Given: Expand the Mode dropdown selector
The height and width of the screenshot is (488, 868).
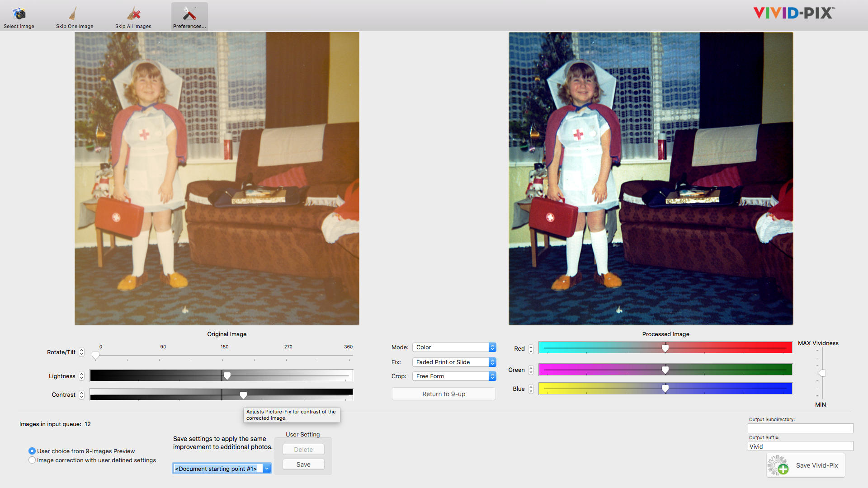Looking at the screenshot, I should coord(491,346).
